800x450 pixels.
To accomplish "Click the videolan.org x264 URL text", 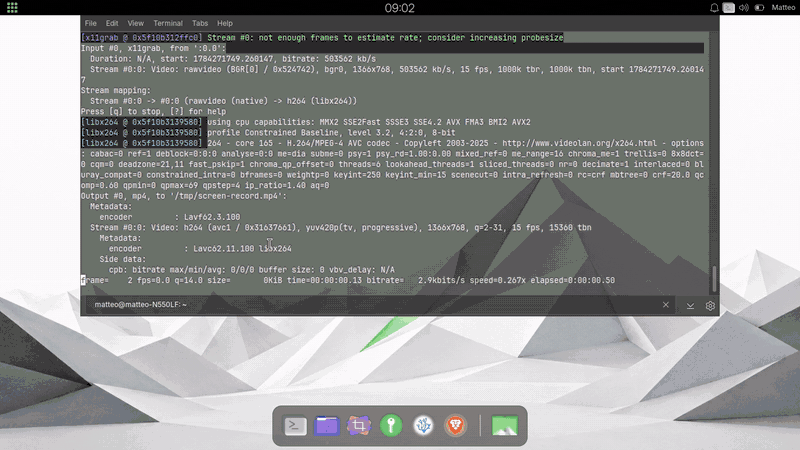I will click(x=580, y=143).
